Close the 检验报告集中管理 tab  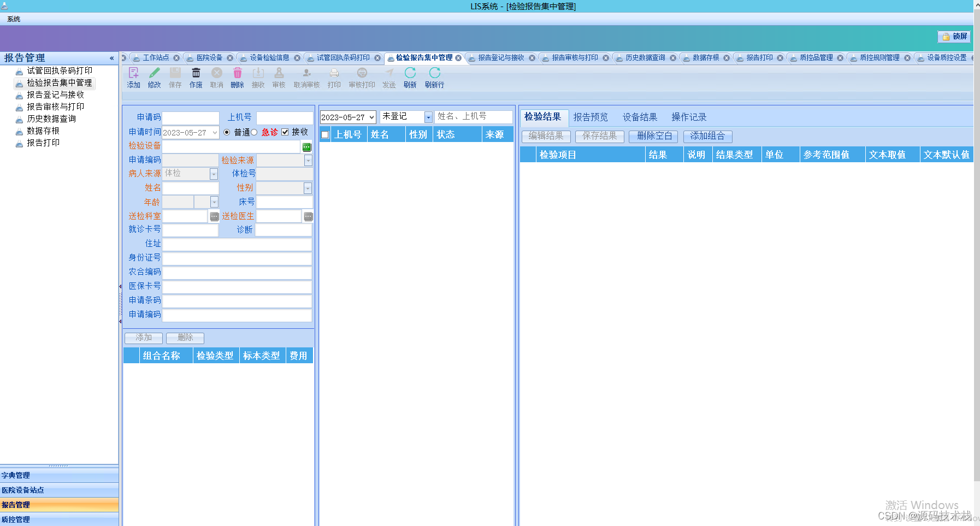point(458,58)
